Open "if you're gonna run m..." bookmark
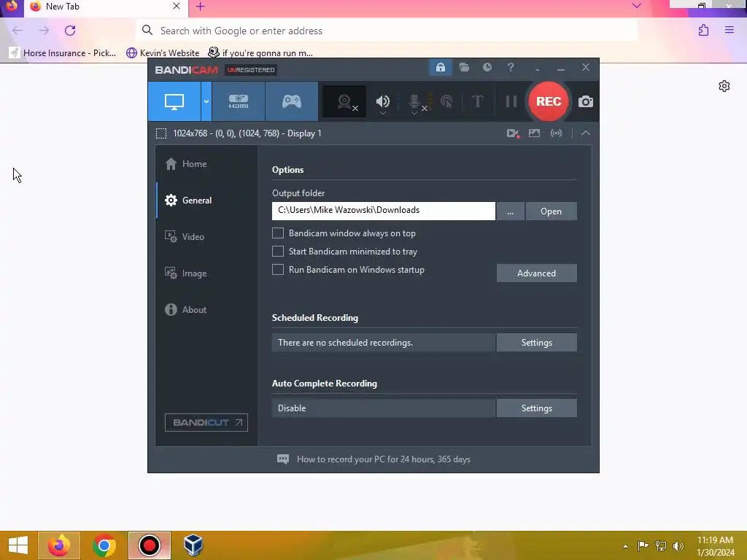Screen dimensions: 747x560 coord(260,52)
